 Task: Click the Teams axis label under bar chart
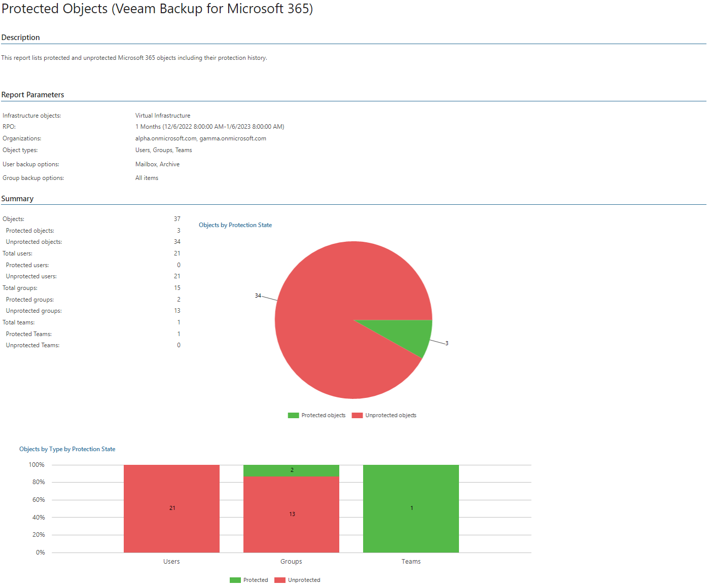click(411, 562)
